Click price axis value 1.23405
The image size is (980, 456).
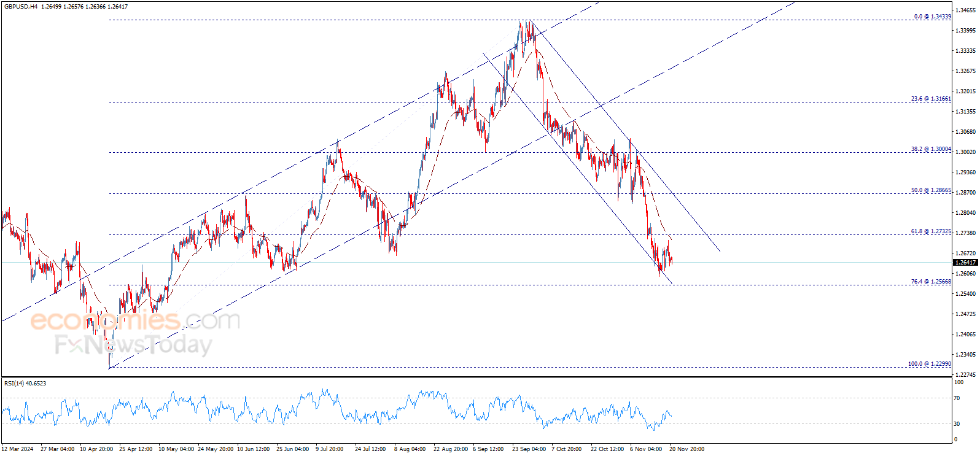[x=966, y=355]
